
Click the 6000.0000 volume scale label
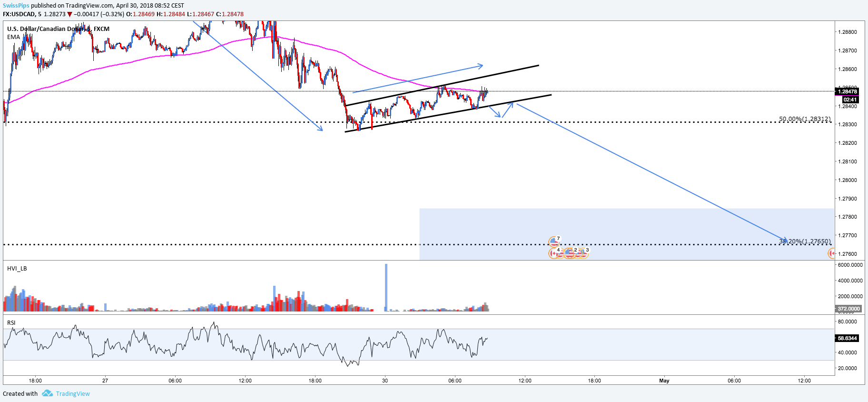coord(850,265)
